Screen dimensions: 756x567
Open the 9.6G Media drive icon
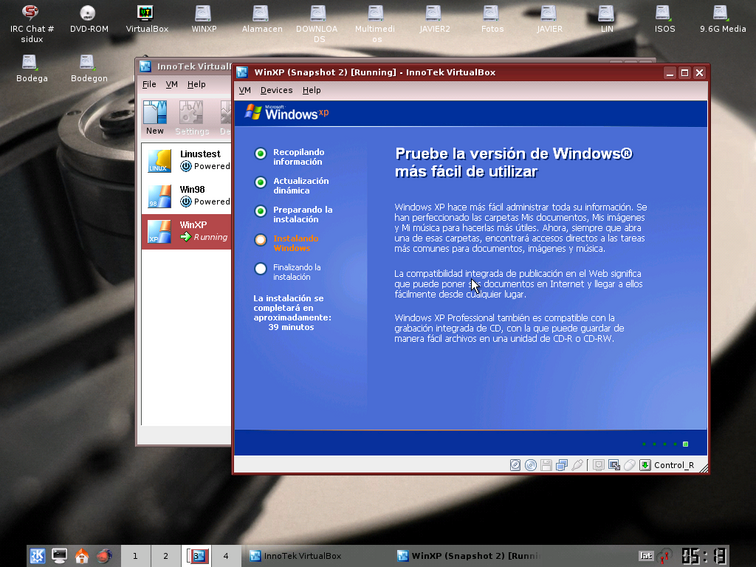point(722,18)
